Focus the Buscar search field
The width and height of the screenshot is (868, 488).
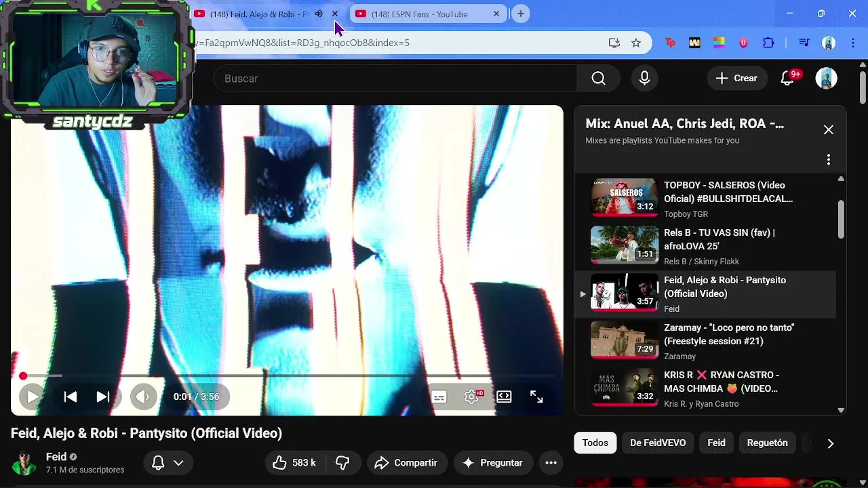tap(395, 79)
